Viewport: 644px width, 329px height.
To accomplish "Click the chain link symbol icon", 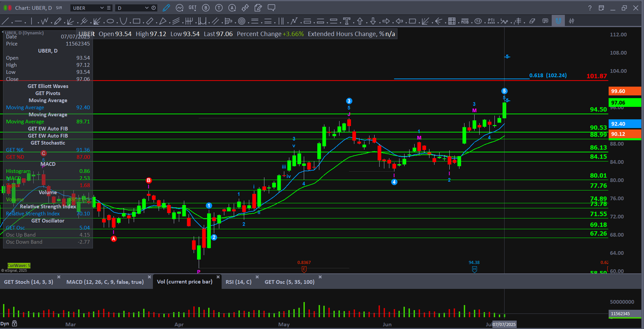I will click(x=245, y=8).
